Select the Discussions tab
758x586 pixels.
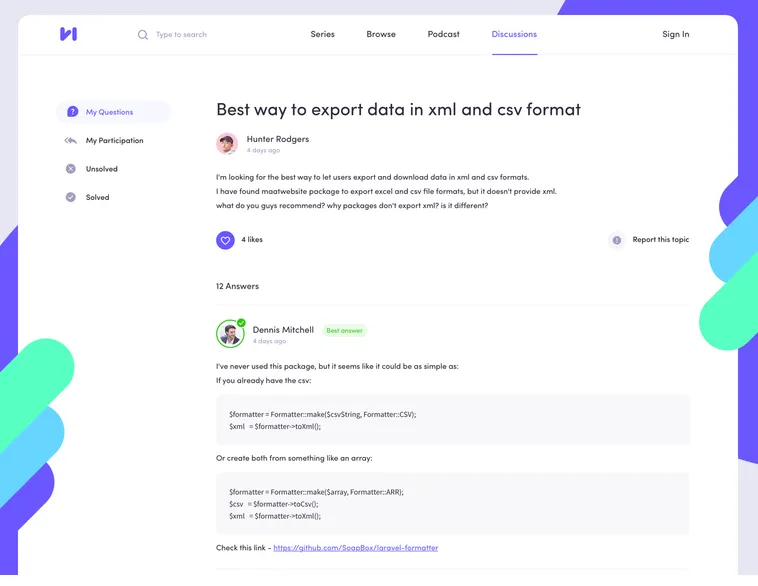(514, 34)
